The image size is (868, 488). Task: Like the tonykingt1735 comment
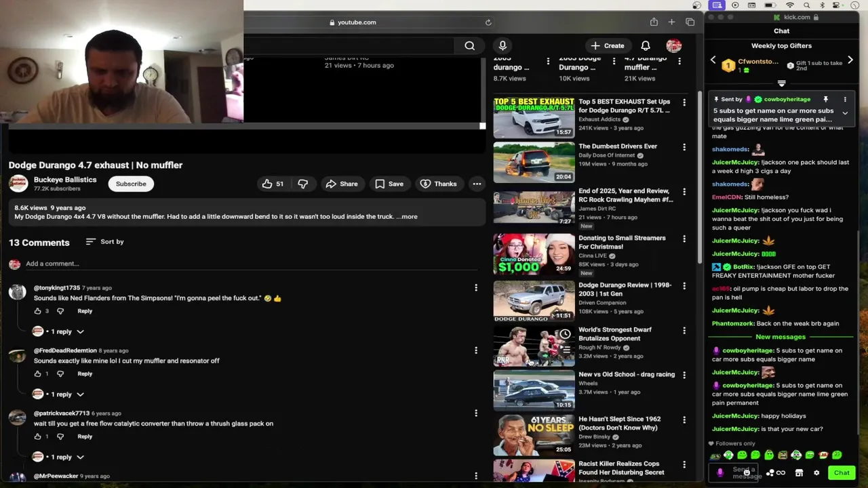(37, 311)
